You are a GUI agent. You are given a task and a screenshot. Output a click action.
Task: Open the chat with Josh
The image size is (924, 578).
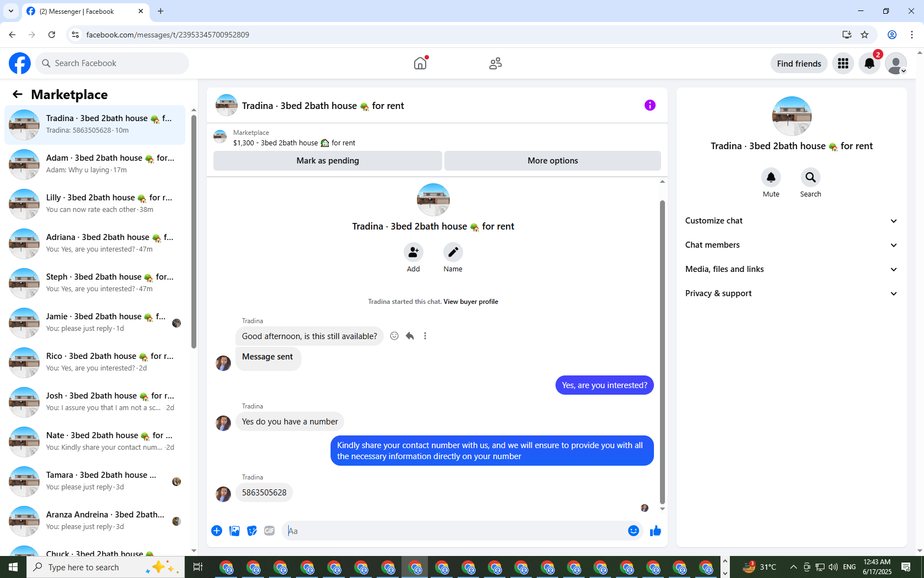(x=95, y=402)
